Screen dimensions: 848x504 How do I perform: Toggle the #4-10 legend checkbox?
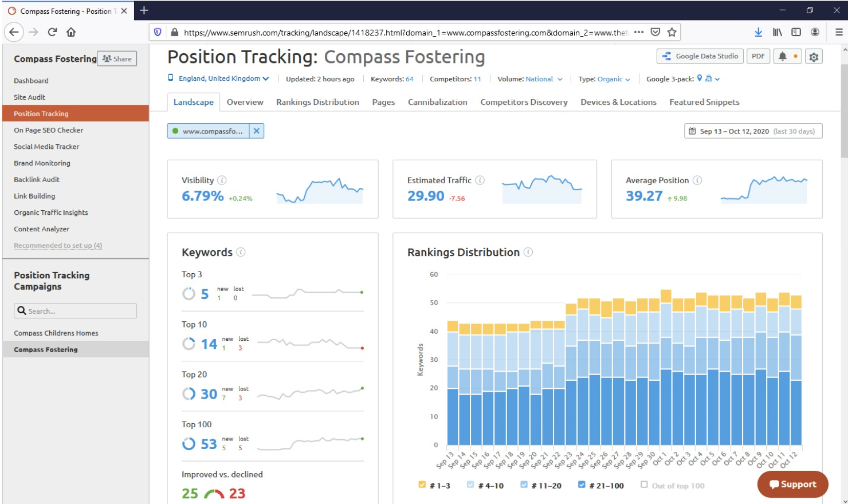click(470, 485)
